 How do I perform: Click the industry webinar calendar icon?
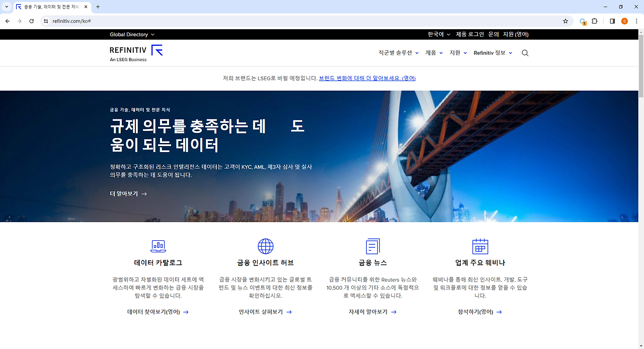click(x=480, y=246)
